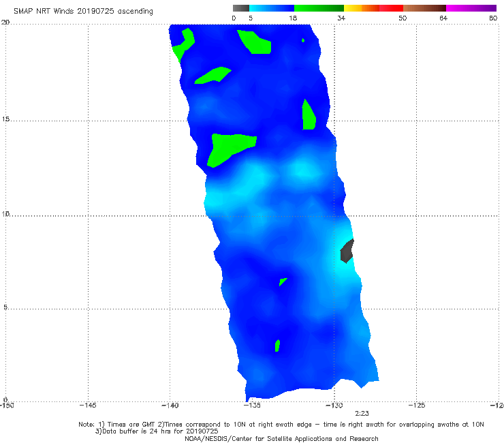Click the '-140' longitude axis label
This screenshot has height=443, width=504.
pos(170,406)
